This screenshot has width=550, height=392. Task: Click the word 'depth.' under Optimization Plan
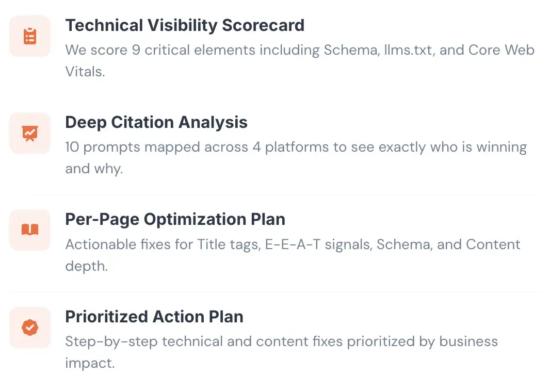pos(86,266)
